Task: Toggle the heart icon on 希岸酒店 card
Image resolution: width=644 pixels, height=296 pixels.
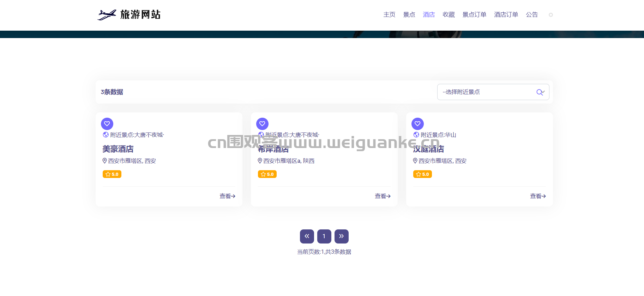Action: (262, 124)
